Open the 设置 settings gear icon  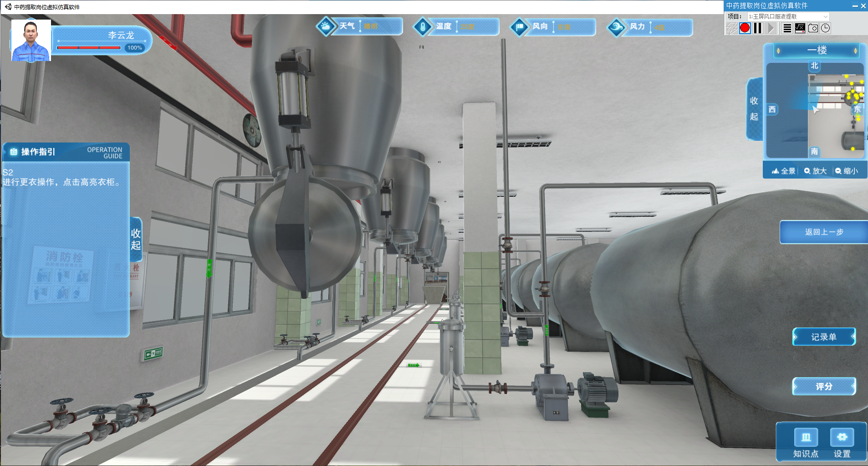842,437
